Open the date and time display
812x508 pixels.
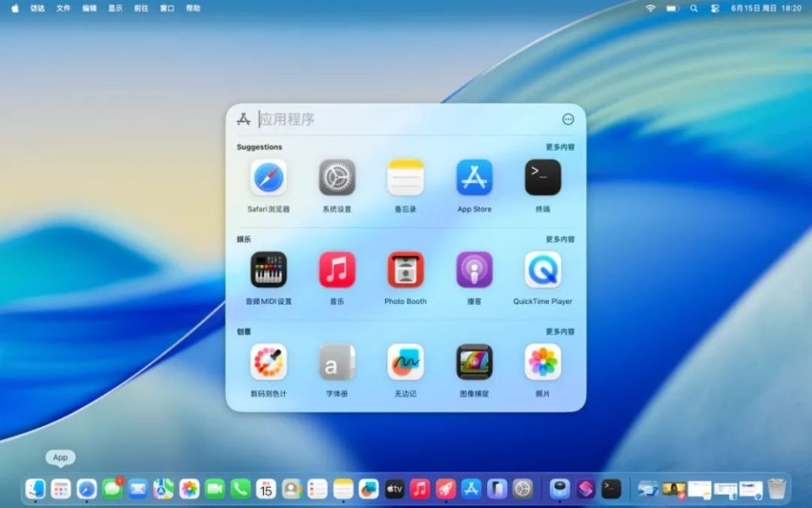click(766, 8)
